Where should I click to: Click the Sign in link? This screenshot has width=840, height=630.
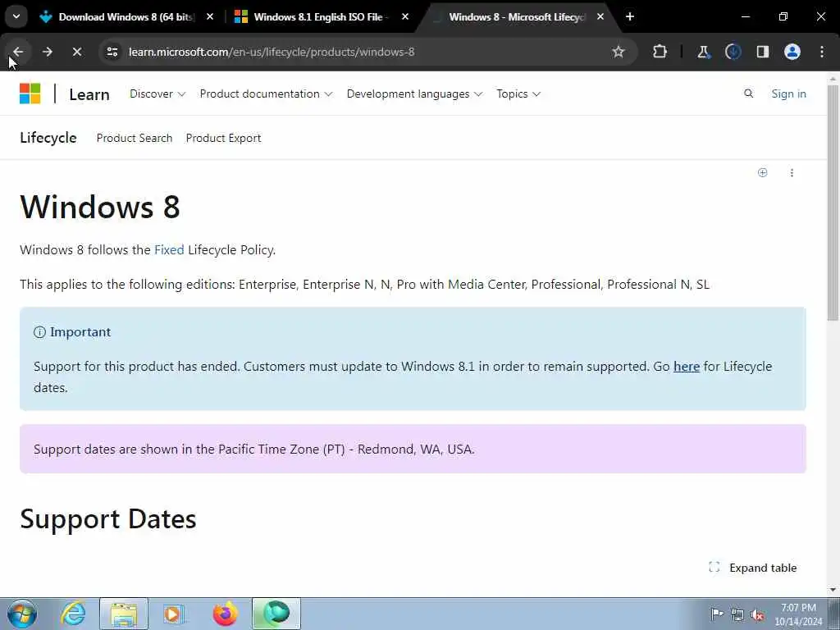(788, 94)
